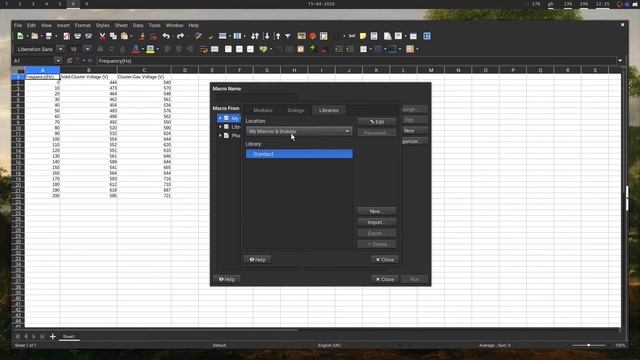Click inside the formula input line
This screenshot has height=360, width=640.
click(x=356, y=61)
